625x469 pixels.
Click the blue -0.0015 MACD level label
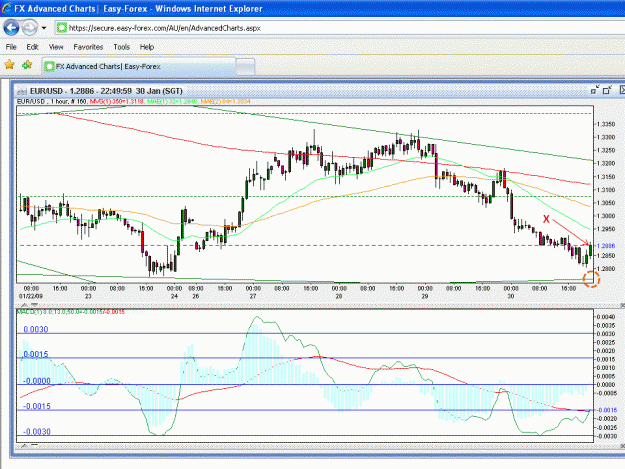37,406
